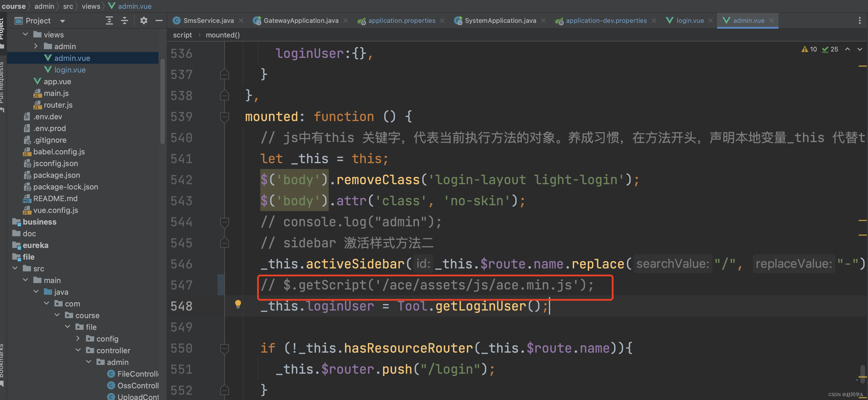Click the Project tool window settings gear

144,20
